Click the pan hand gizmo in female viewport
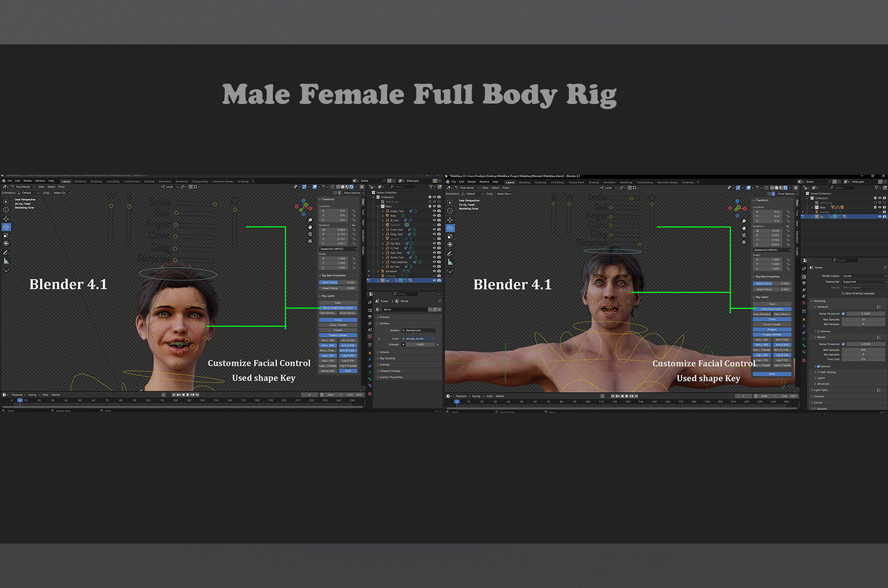The height and width of the screenshot is (588, 888). pos(310,227)
